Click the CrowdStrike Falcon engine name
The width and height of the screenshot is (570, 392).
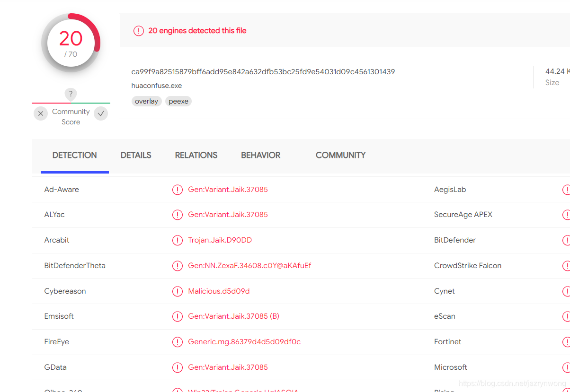(x=468, y=266)
